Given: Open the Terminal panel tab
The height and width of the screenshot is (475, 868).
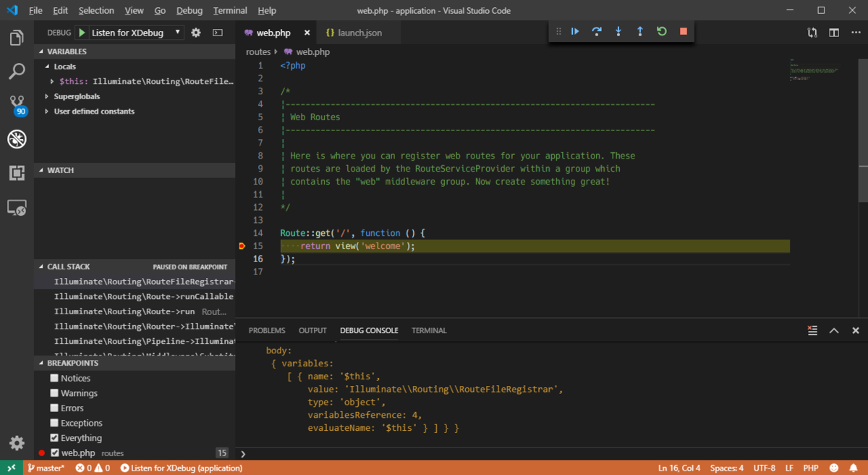Looking at the screenshot, I should (429, 330).
